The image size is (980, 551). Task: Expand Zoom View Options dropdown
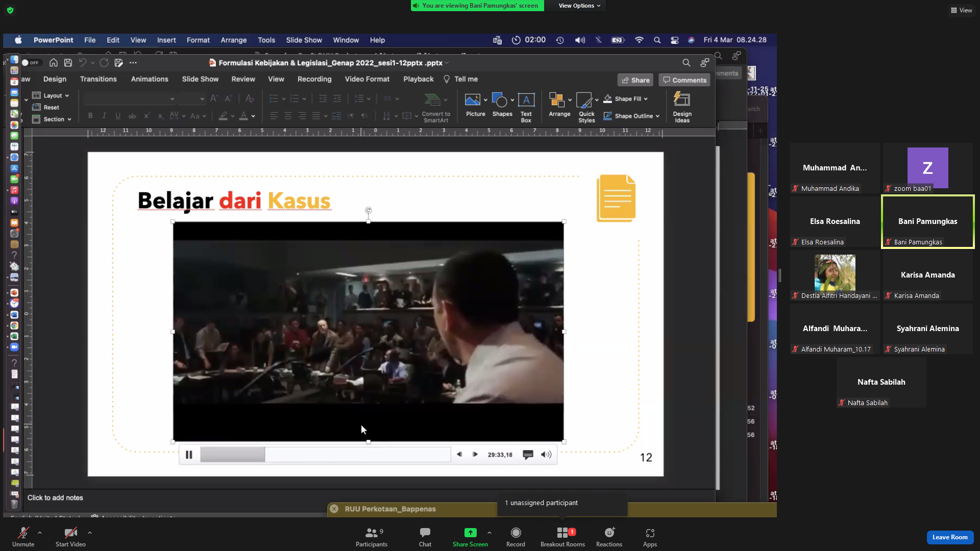click(x=579, y=6)
